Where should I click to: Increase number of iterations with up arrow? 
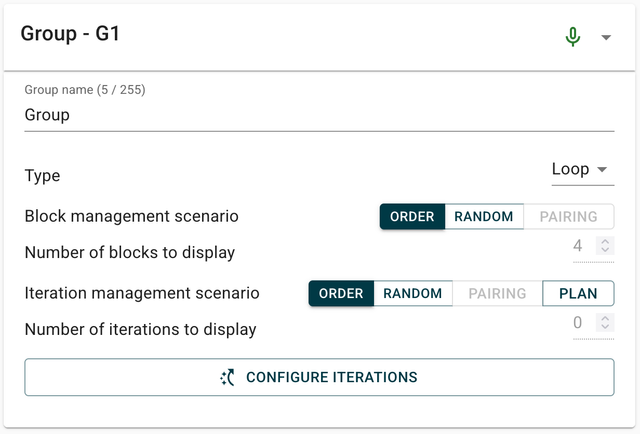click(604, 318)
